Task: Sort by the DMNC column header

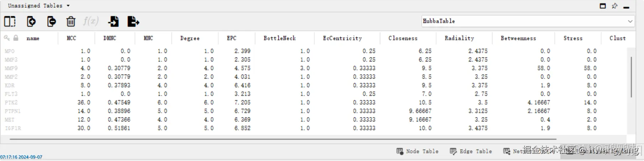Action: 110,38
